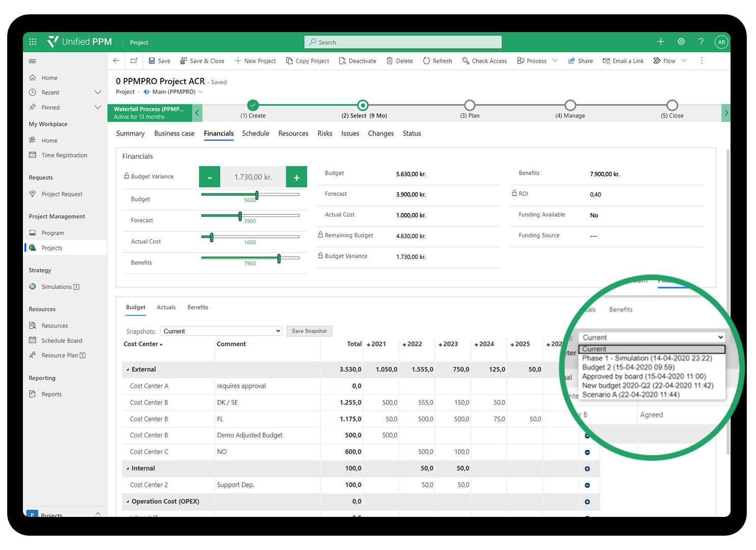
Task: Switch to the Actuals sub-tab
Action: tap(166, 307)
